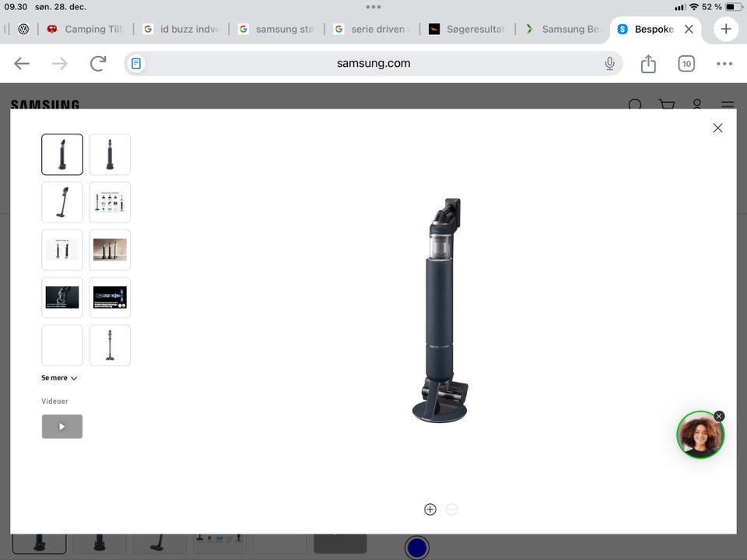Open the share sheet icon
The image size is (747, 560).
point(648,63)
